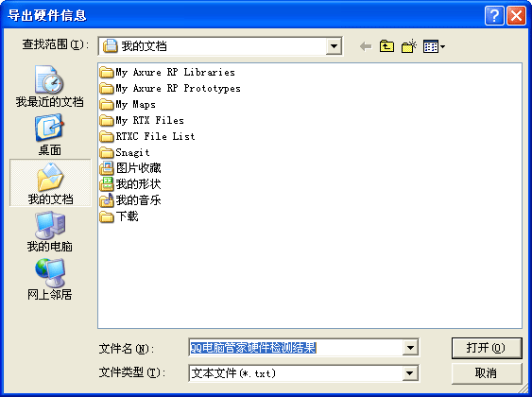Open 我最近的文档 in the places bar
The height and width of the screenshot is (397, 532).
[49, 87]
